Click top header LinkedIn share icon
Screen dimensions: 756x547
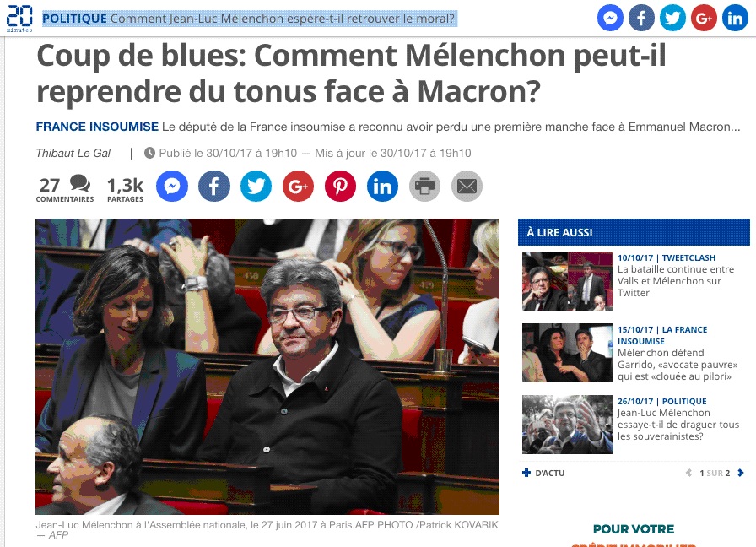735,19
